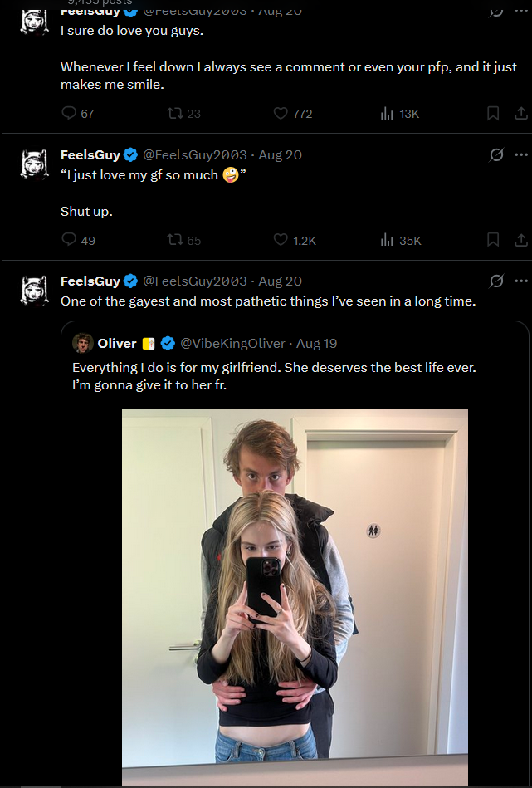Share the "I sure do love you guys" post

coord(520,113)
